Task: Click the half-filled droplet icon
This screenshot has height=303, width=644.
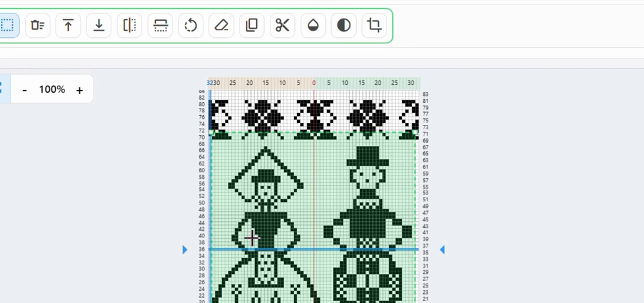Action: tap(313, 26)
